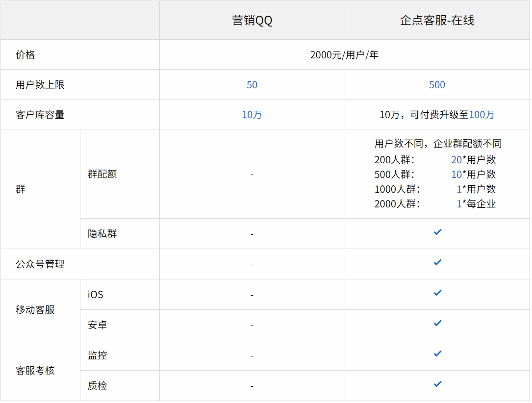Image resolution: width=532 pixels, height=403 pixels.
Task: Click the checkmark in the 质检 row
Action: point(437,384)
